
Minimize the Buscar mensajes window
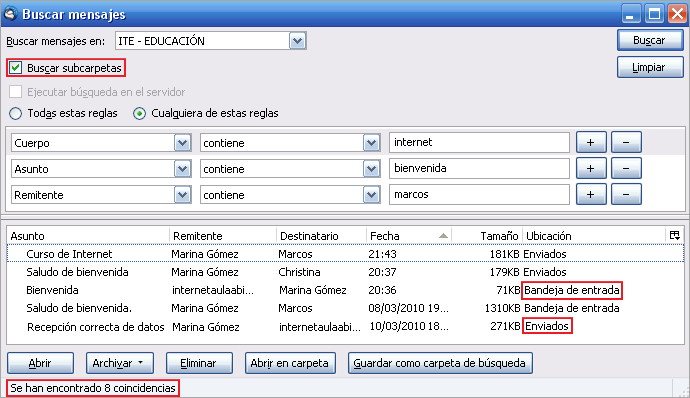[x=630, y=14]
